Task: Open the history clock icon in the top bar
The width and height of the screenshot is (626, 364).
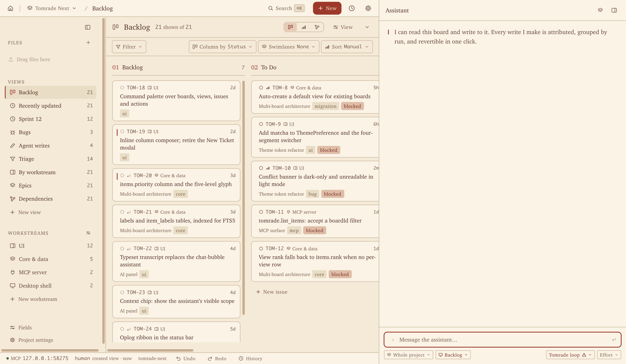Action: tap(352, 8)
